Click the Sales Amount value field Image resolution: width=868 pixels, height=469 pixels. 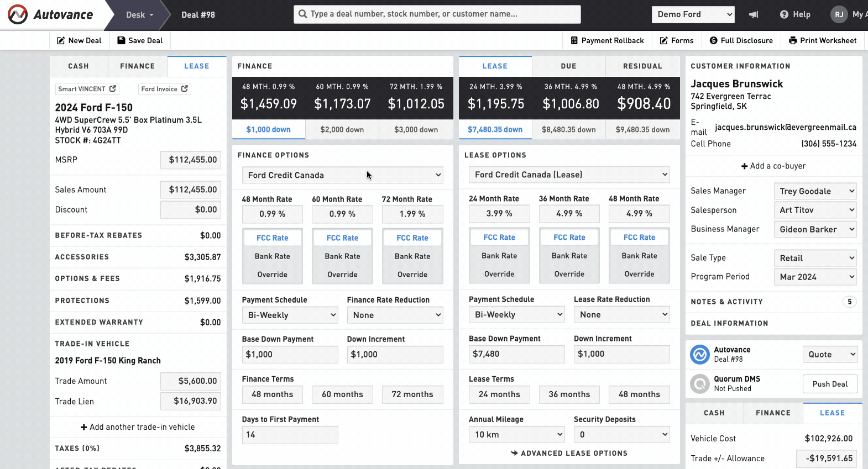point(191,189)
